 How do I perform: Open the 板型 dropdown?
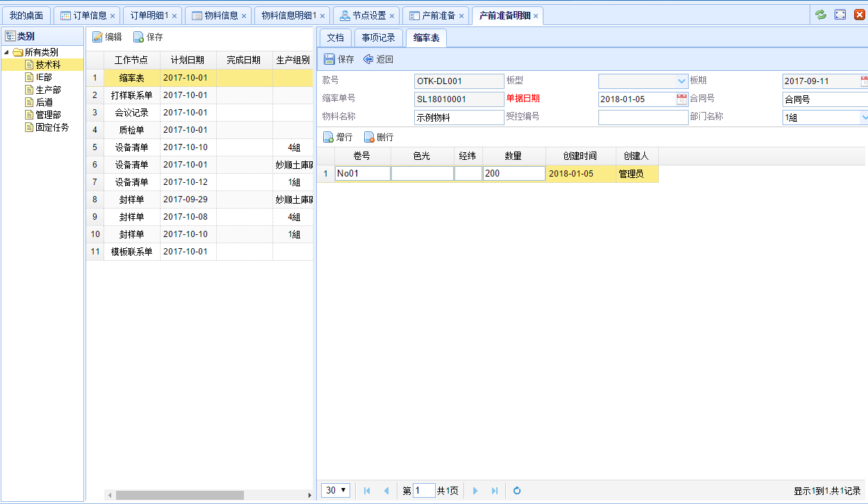click(x=681, y=81)
